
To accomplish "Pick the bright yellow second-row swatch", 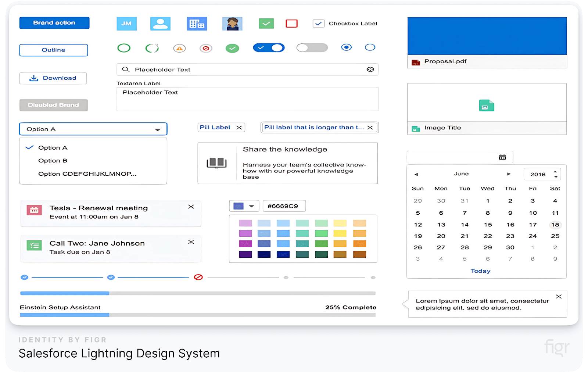I will click(340, 233).
